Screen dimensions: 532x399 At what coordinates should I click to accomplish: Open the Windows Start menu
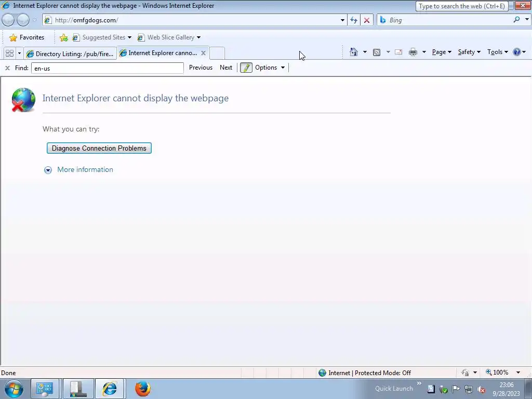14,389
